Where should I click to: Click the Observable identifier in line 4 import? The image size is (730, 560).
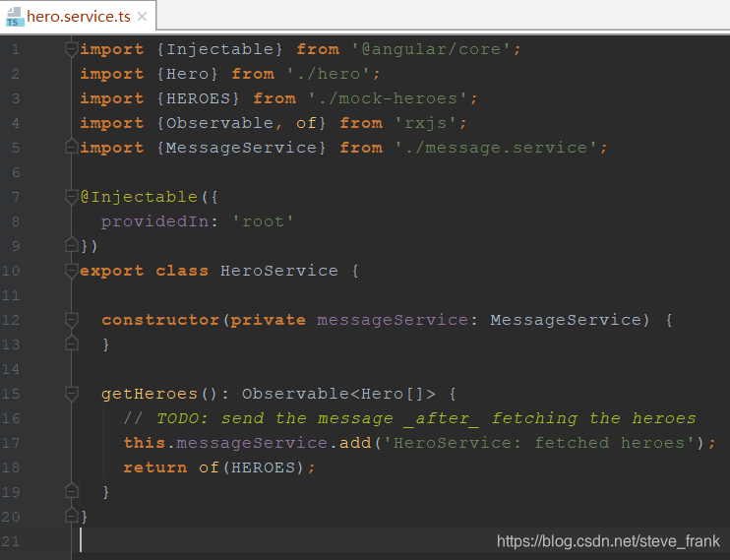219,123
